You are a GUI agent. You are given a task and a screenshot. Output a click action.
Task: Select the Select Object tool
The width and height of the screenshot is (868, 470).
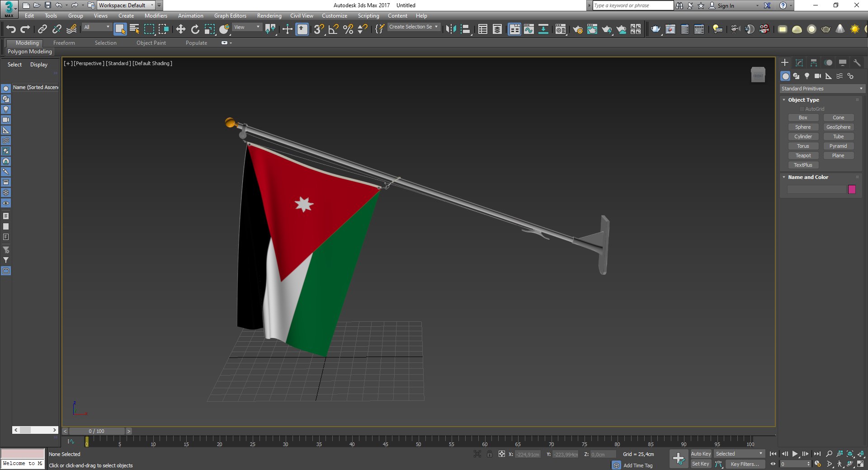pyautogui.click(x=120, y=29)
